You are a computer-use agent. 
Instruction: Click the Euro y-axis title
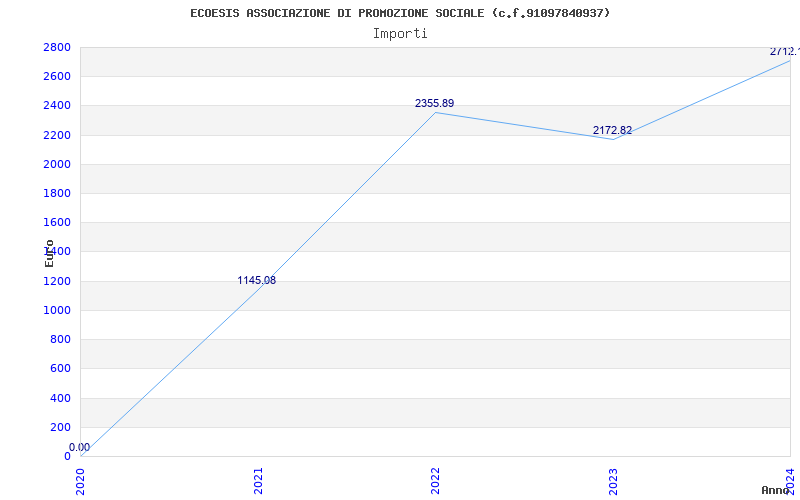(x=49, y=253)
